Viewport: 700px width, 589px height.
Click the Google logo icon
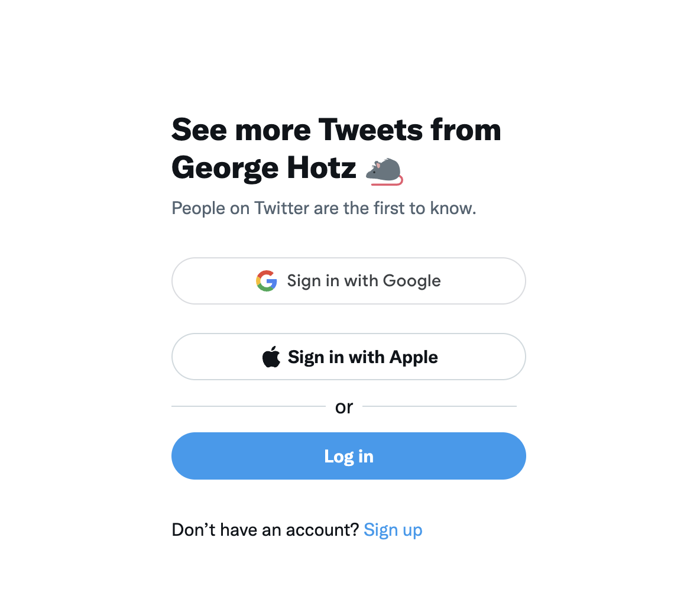coord(267,281)
